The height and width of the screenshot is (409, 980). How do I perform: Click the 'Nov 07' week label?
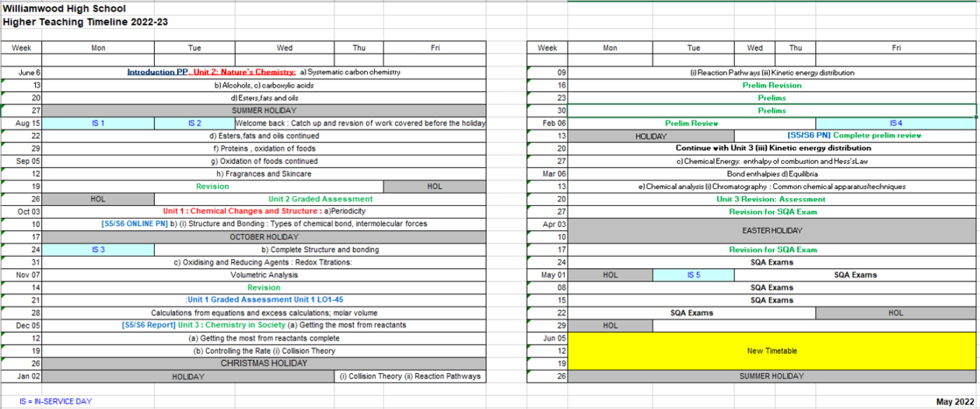[22, 274]
